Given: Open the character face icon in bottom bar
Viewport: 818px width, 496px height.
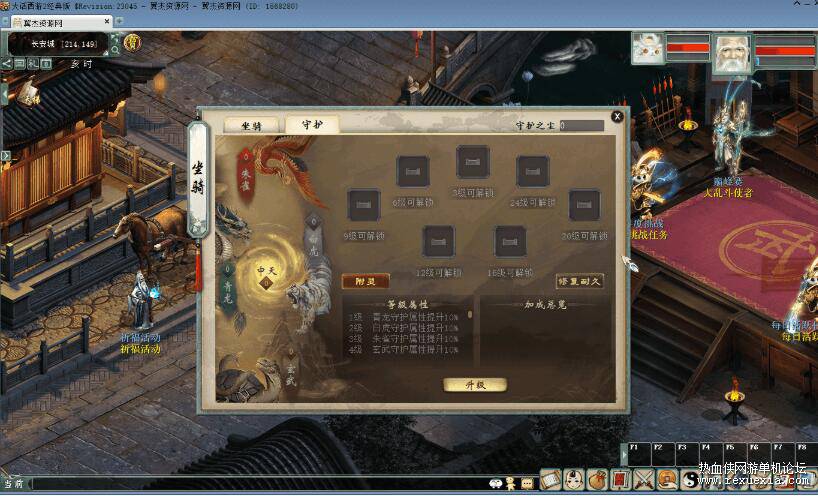Looking at the screenshot, I should click(x=573, y=479).
